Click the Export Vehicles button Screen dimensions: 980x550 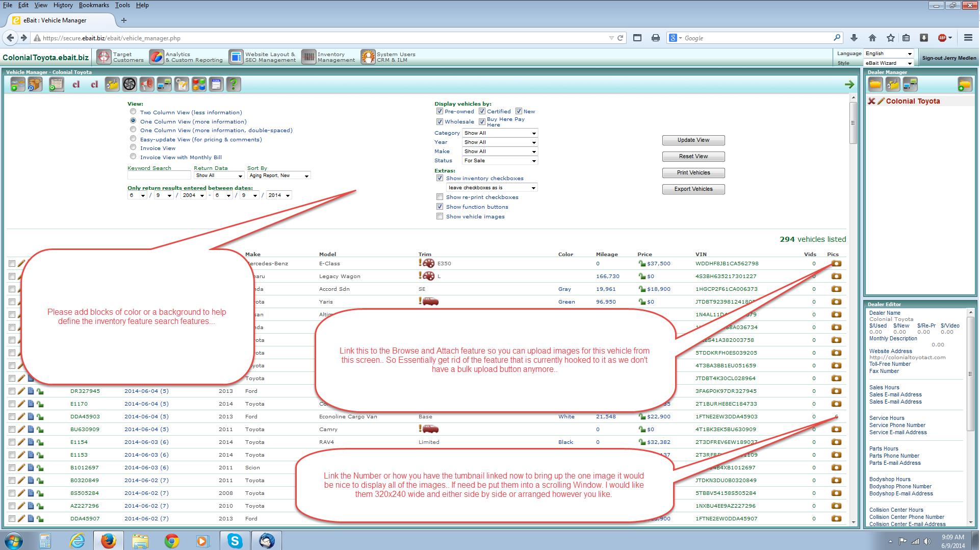(x=693, y=189)
